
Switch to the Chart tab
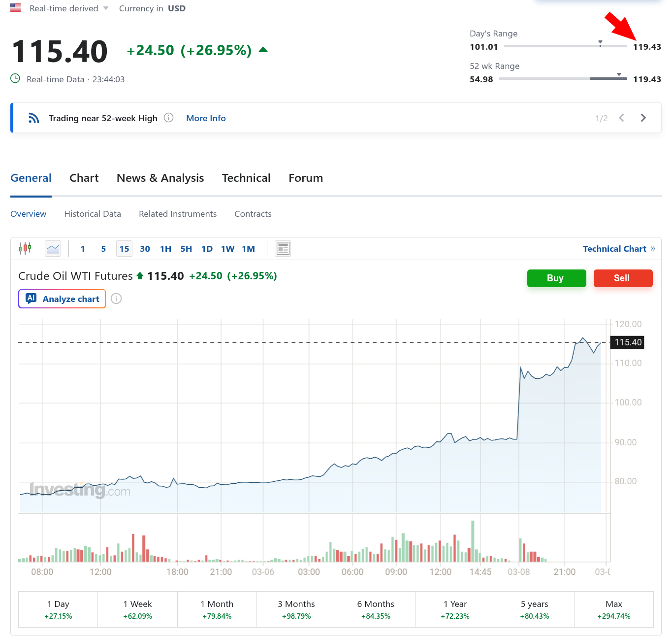[x=84, y=178]
